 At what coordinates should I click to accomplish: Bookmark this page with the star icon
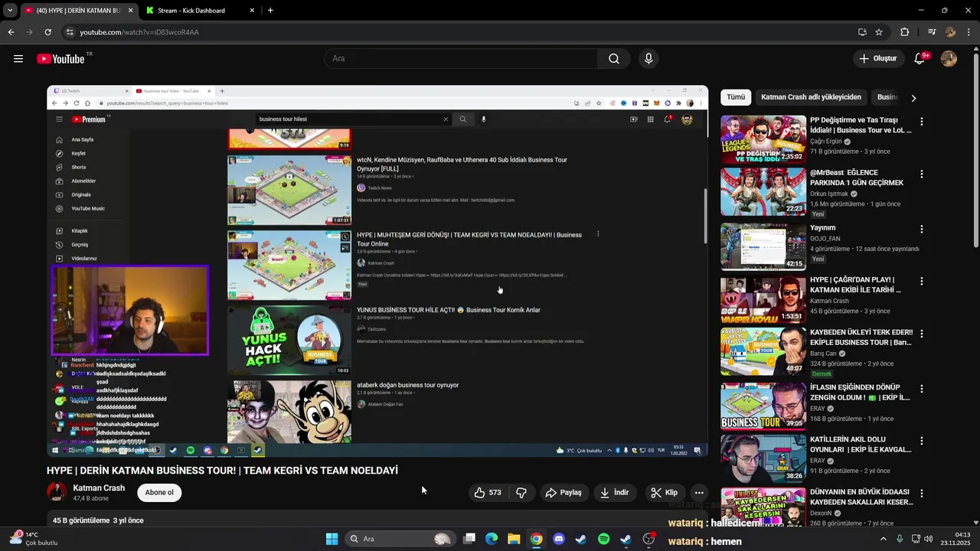(x=879, y=32)
